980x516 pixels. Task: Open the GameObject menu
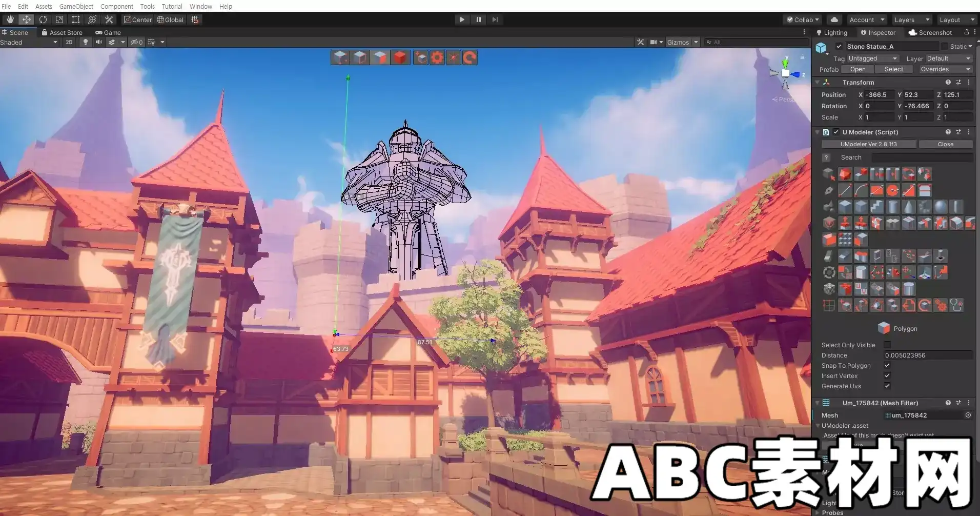tap(76, 6)
